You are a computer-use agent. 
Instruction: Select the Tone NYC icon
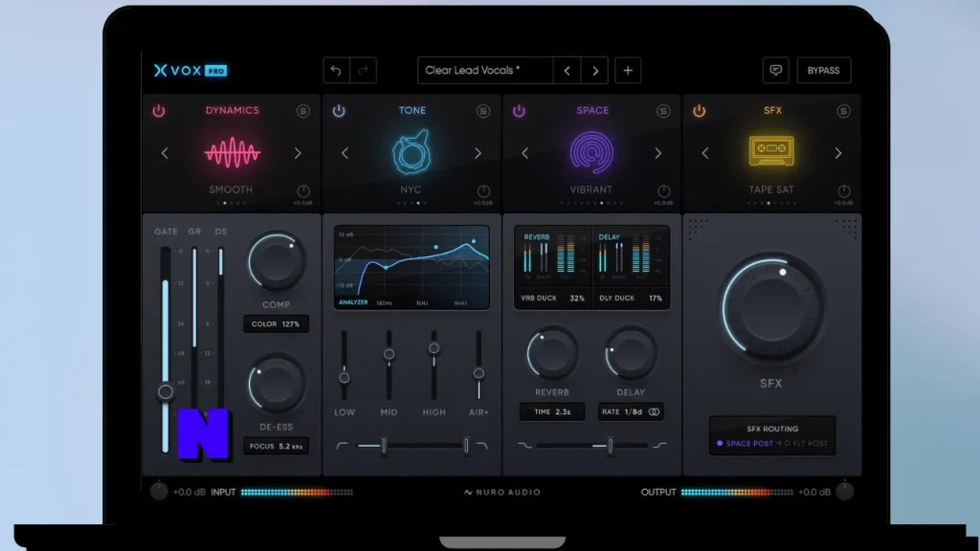point(412,152)
